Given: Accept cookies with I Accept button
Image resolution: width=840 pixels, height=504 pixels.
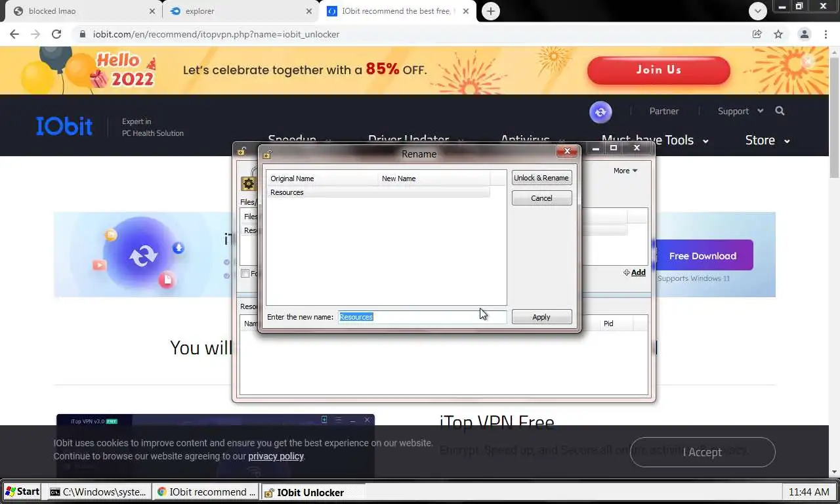Looking at the screenshot, I should pyautogui.click(x=702, y=452).
